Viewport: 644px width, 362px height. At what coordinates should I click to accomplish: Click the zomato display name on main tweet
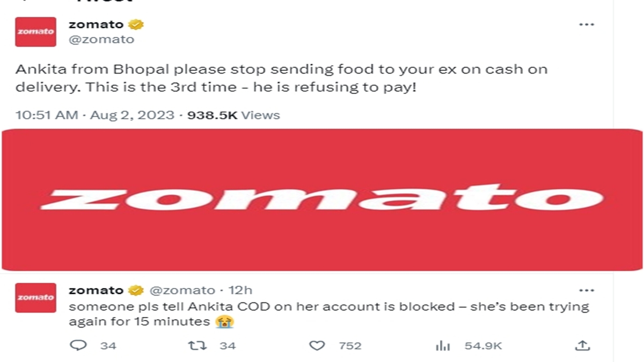click(96, 25)
